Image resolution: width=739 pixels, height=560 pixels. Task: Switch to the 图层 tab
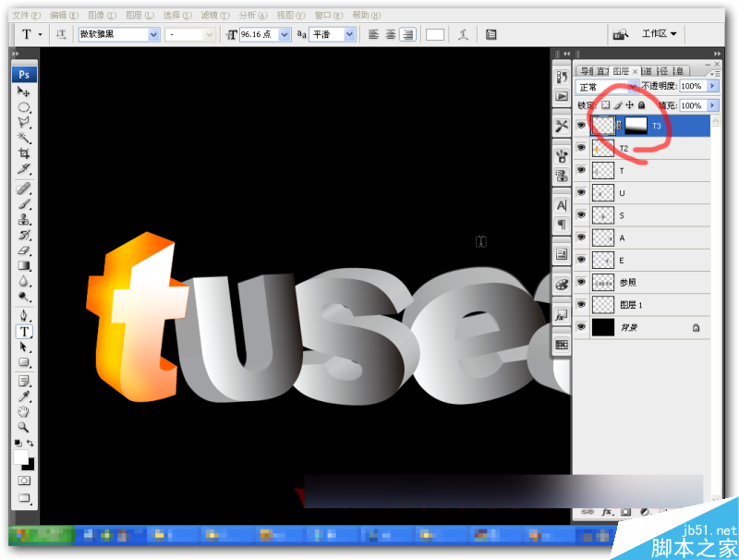[621, 71]
